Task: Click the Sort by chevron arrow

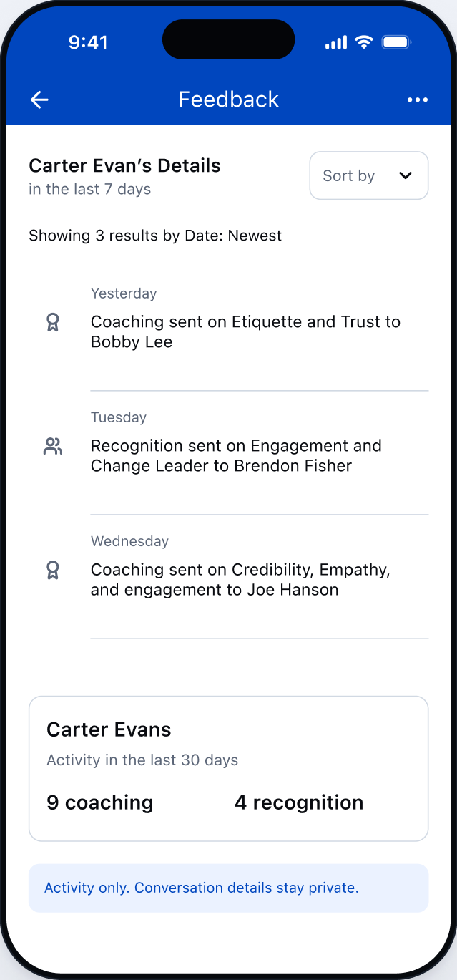Action: tap(406, 175)
